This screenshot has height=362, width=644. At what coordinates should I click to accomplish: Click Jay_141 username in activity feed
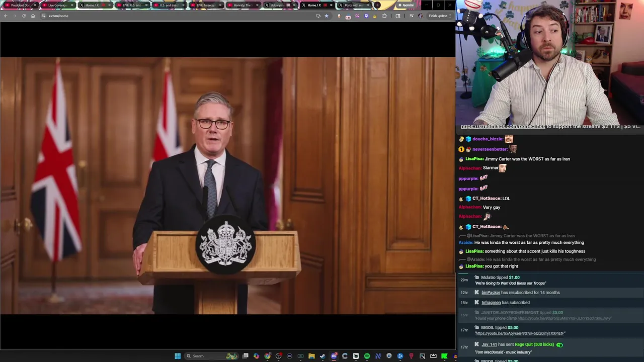click(489, 344)
